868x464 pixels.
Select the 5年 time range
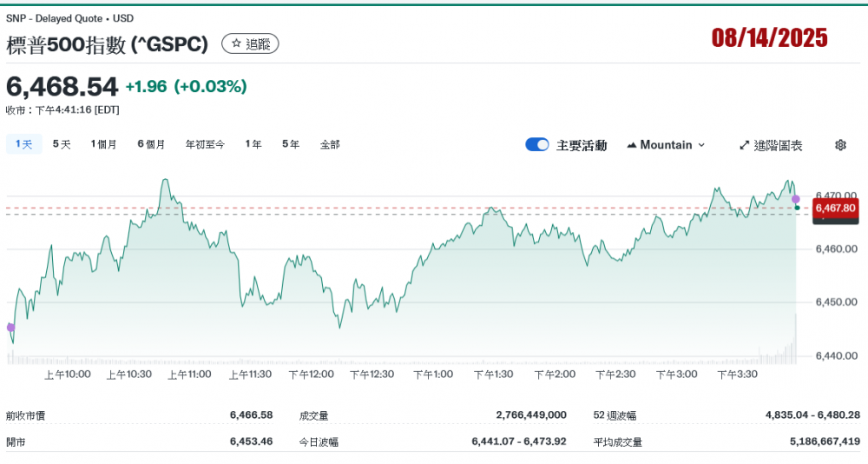(x=291, y=144)
